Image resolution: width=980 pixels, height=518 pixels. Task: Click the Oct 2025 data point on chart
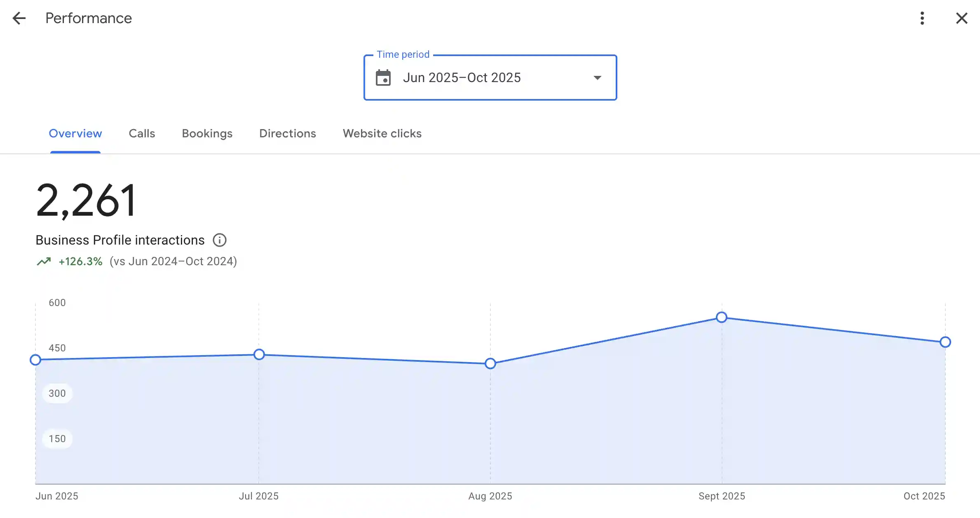click(945, 342)
